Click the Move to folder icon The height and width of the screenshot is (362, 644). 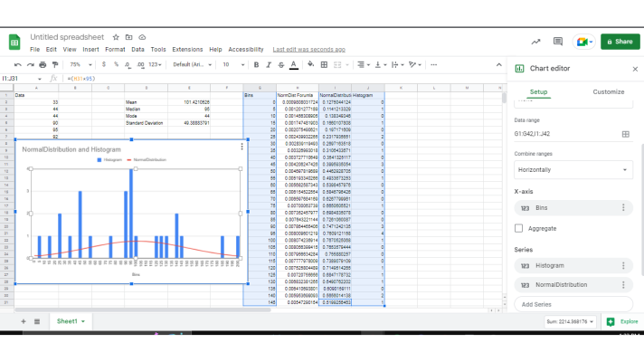coord(129,37)
